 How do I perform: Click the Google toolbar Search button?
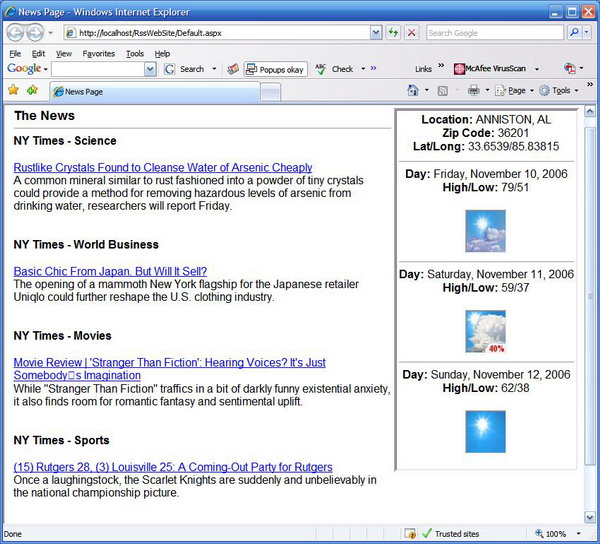click(x=184, y=69)
